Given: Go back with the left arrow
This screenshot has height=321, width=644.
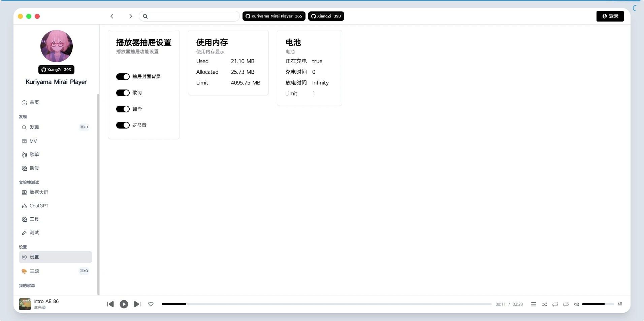Looking at the screenshot, I should coord(112,16).
